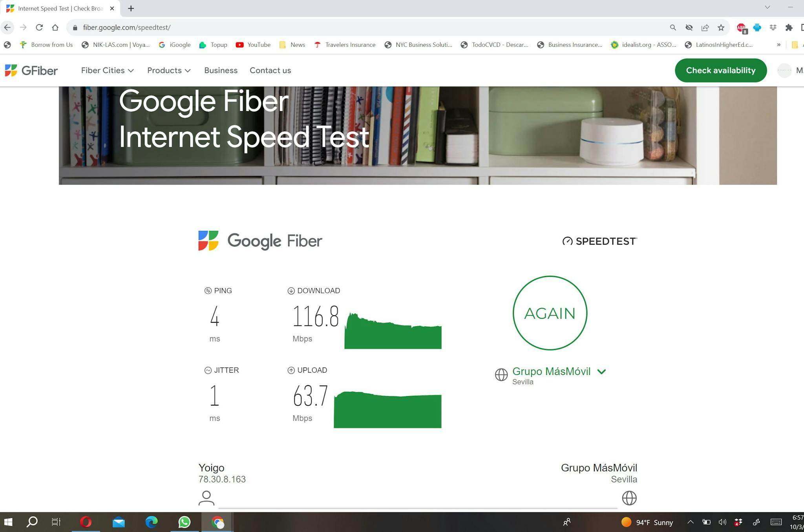Viewport: 804px width, 532px height.
Task: Click the home button in browser toolbar
Action: click(x=55, y=27)
